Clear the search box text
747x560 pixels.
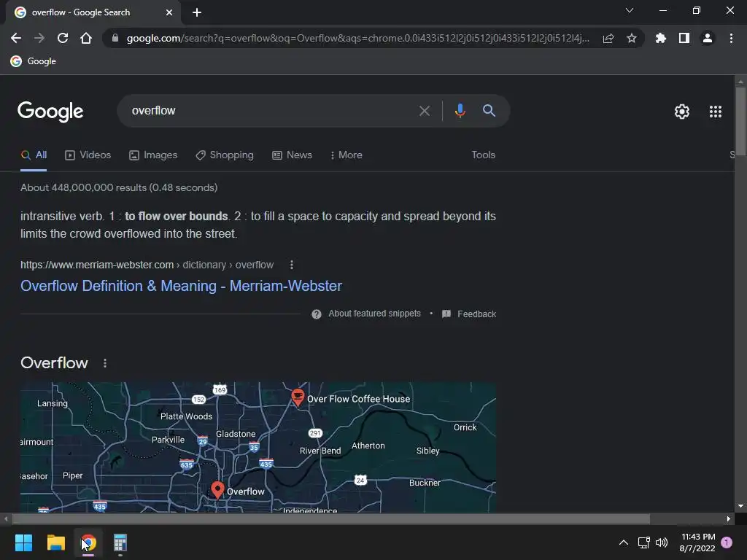[424, 111]
